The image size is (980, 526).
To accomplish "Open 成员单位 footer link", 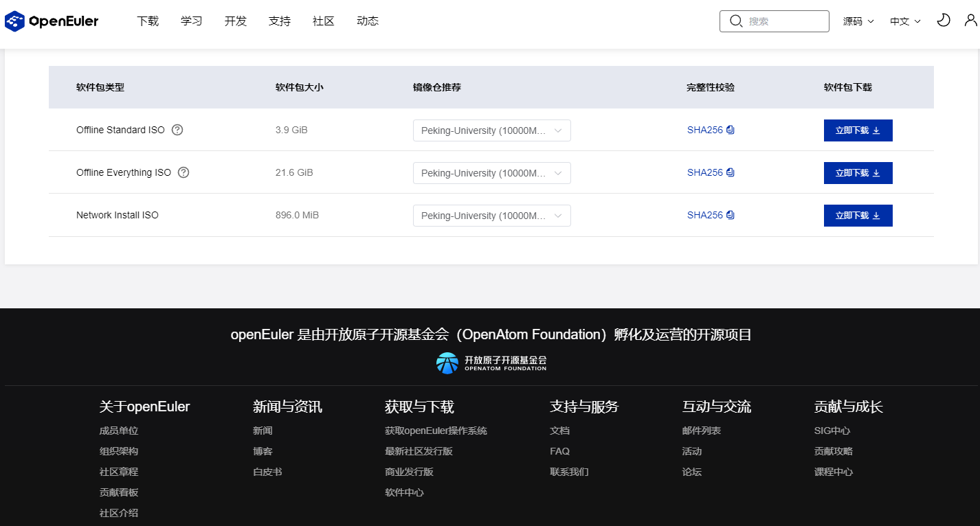I will pos(119,431).
